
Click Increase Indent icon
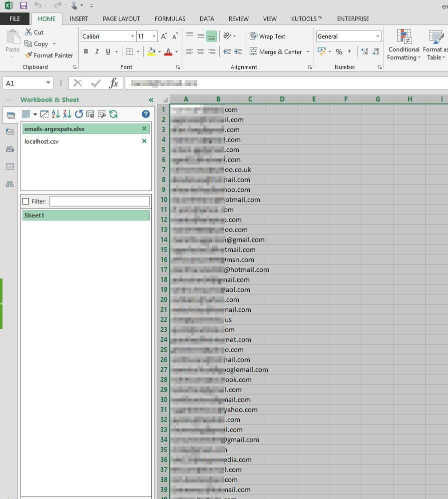coord(238,51)
